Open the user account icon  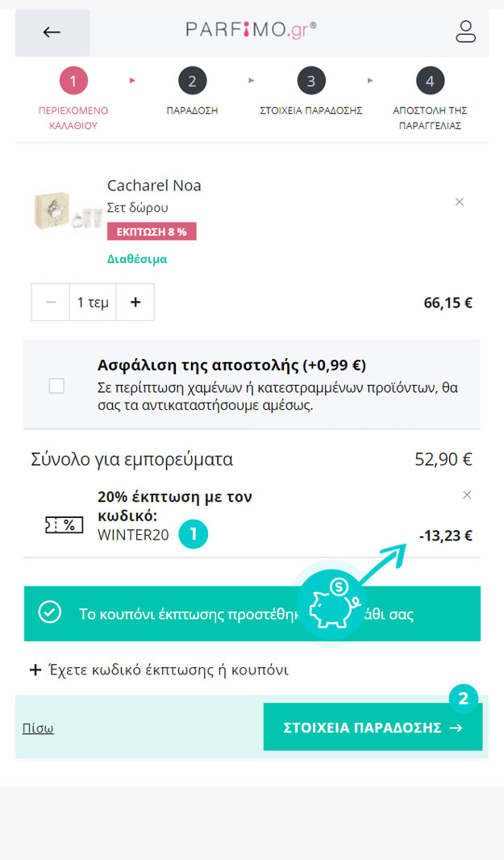pos(466,31)
